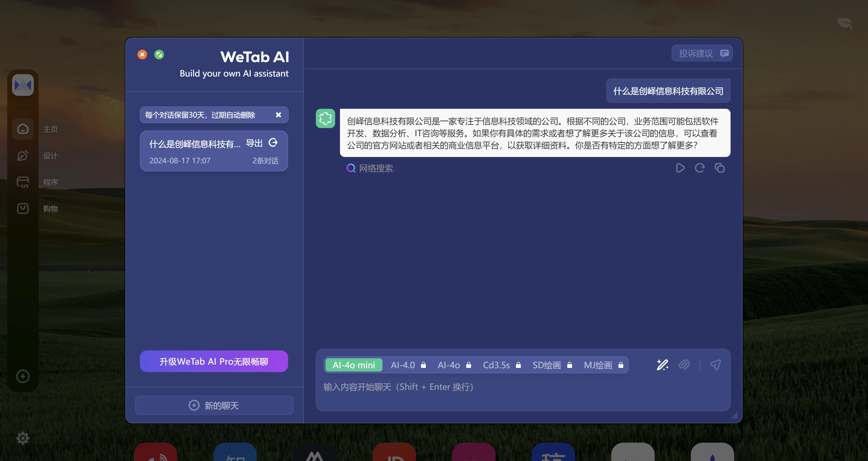Start a 新的聊天
Image resolution: width=868 pixels, height=461 pixels.
(214, 405)
